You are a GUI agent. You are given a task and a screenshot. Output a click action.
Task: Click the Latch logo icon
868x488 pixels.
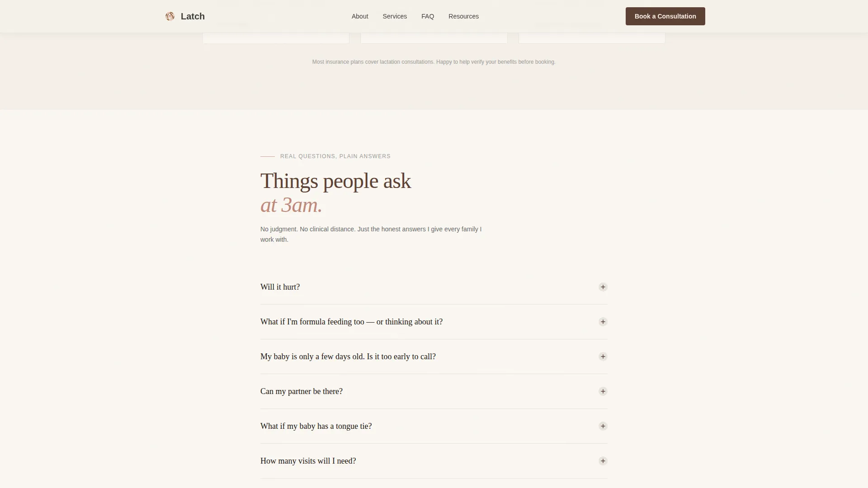tap(170, 16)
